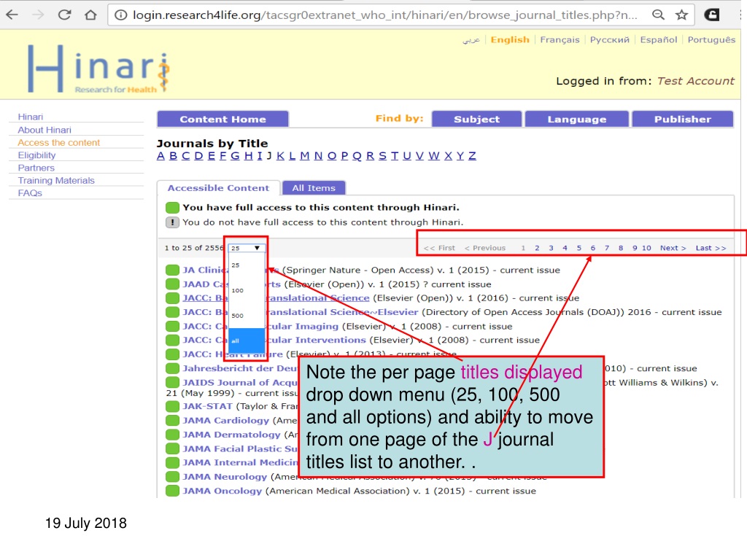
Task: Go to results page 5
Action: click(x=578, y=248)
